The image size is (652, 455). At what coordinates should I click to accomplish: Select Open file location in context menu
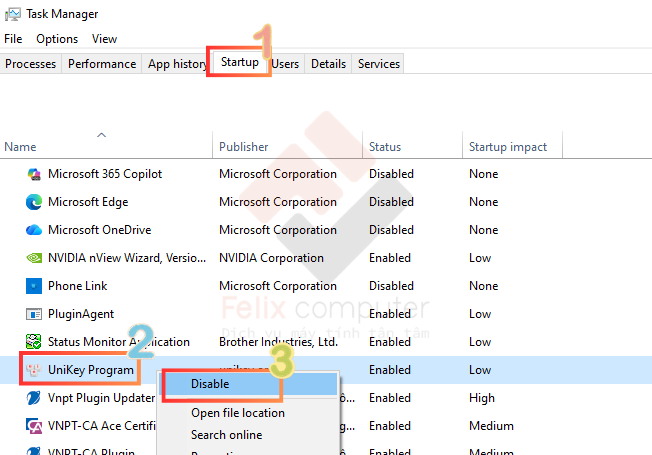click(x=238, y=413)
